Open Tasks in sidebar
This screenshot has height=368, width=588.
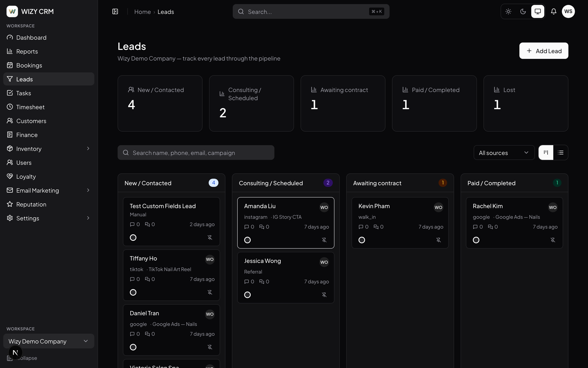pos(49,93)
